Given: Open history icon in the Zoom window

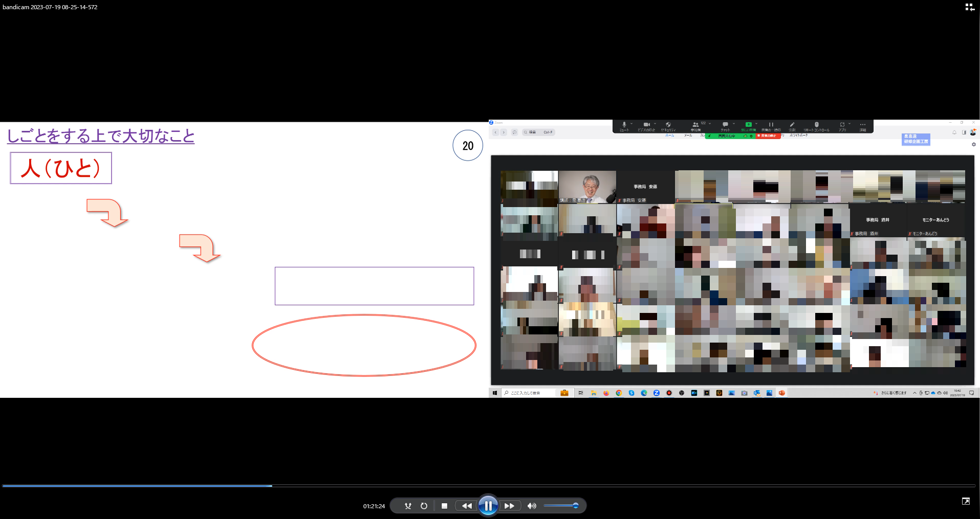Looking at the screenshot, I should click(514, 132).
